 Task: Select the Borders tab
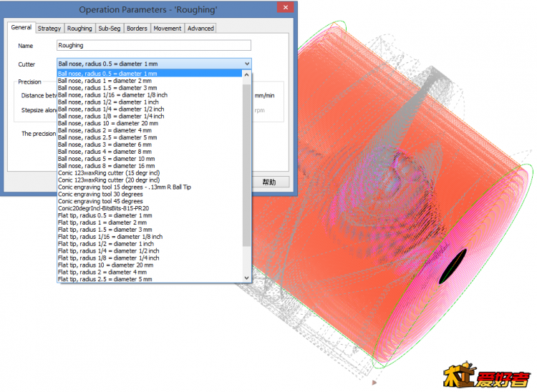coord(136,28)
